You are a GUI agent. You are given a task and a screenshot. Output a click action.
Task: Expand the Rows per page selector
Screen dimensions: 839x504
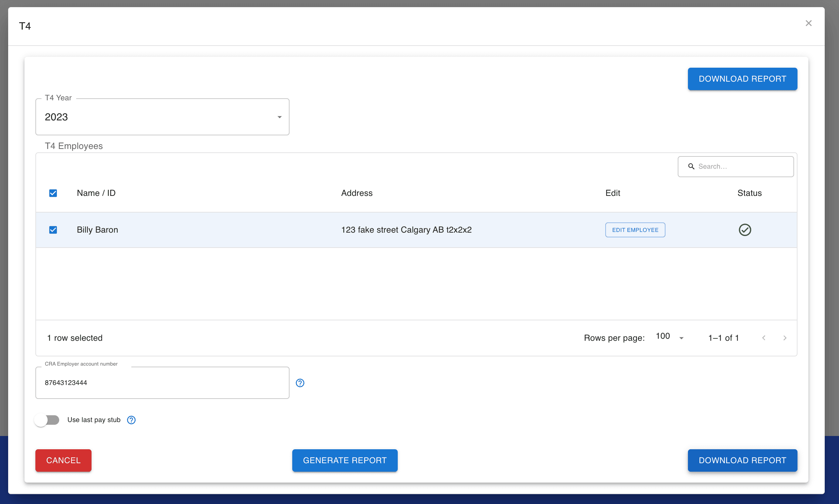click(x=670, y=337)
